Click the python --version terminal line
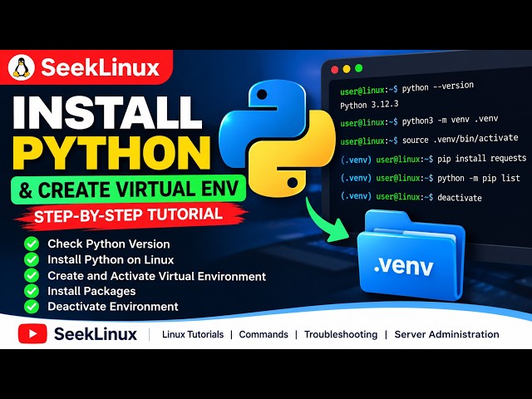Viewport: 532px width, 399px height. pyautogui.click(x=406, y=88)
